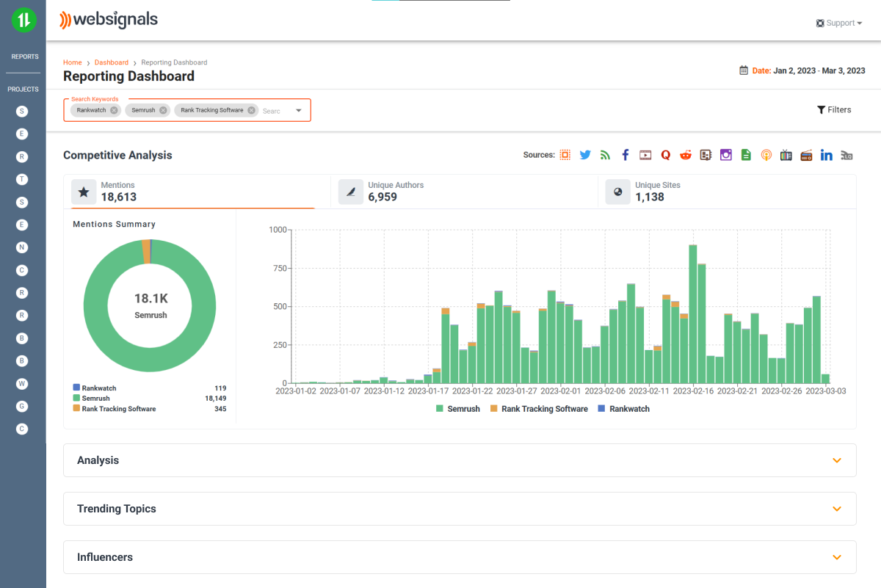Toggle the green document source icon
This screenshot has height=588, width=881.
point(746,155)
